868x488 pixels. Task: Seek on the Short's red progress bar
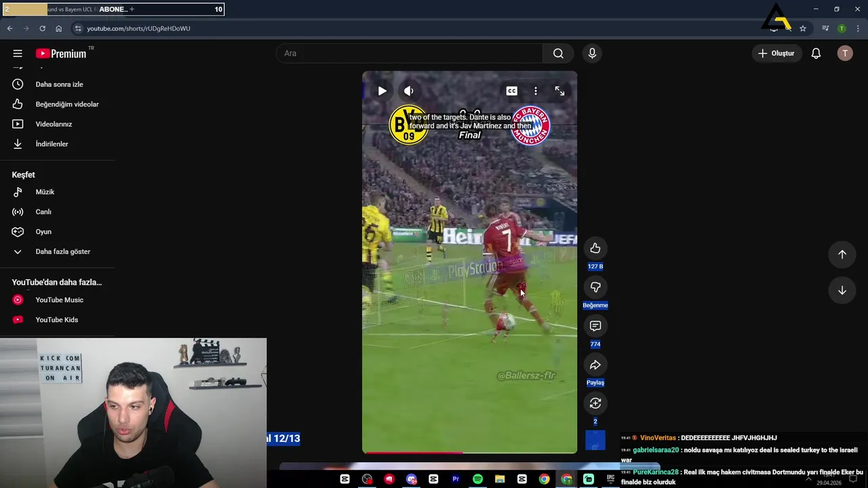tap(469, 452)
